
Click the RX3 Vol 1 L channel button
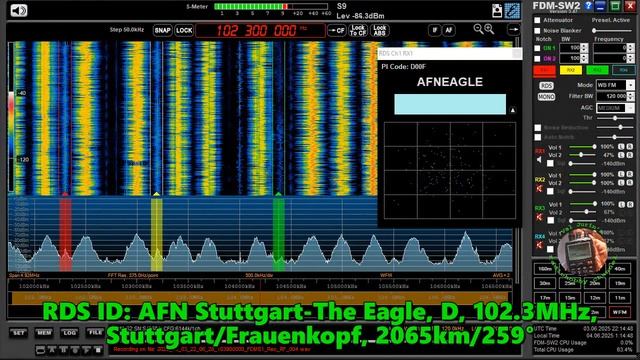point(621,204)
